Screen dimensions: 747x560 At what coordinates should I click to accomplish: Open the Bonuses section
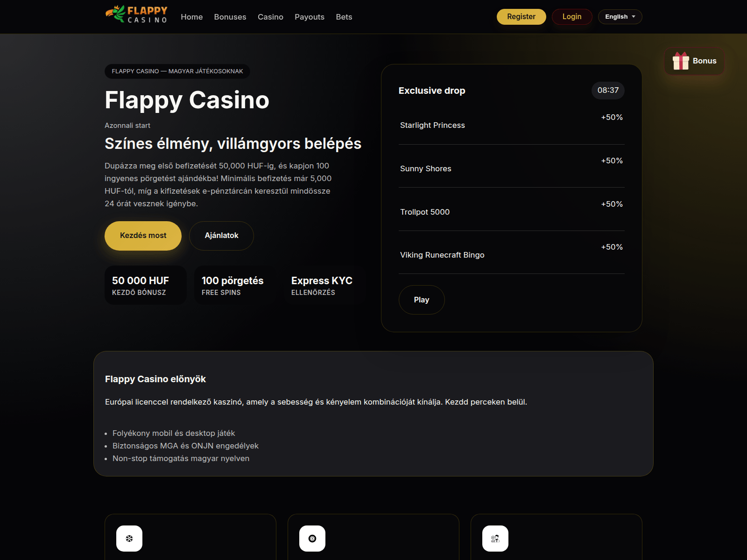click(x=230, y=17)
